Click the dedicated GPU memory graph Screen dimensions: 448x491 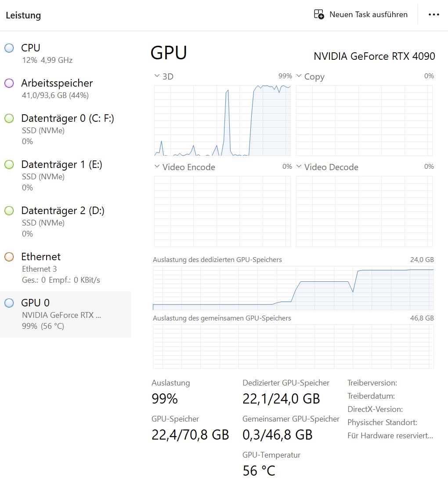tap(293, 288)
